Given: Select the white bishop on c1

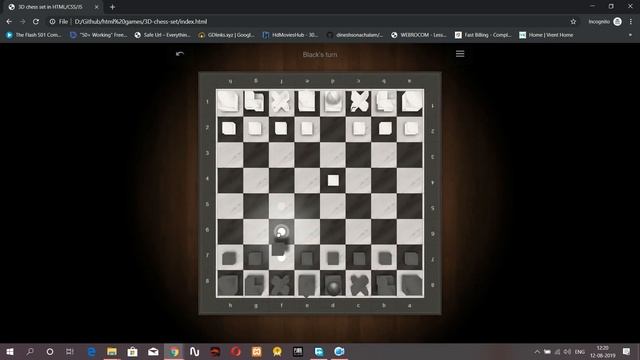Looking at the screenshot, I should click(359, 101).
